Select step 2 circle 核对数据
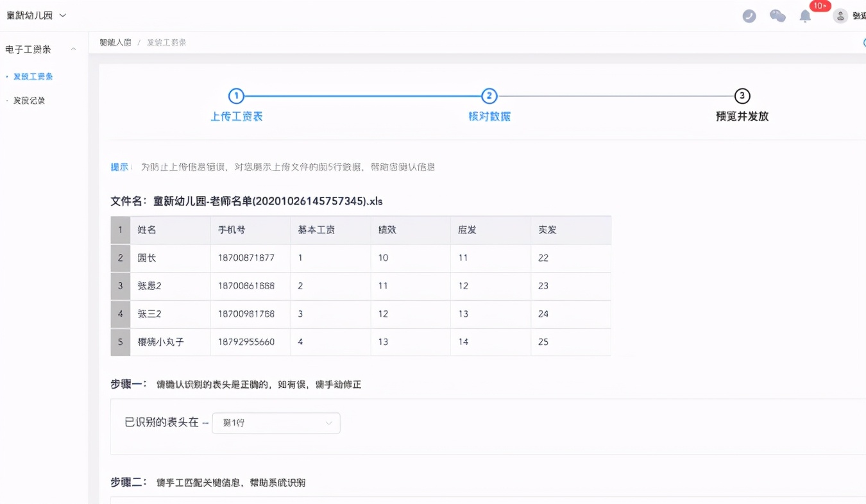 pos(489,96)
